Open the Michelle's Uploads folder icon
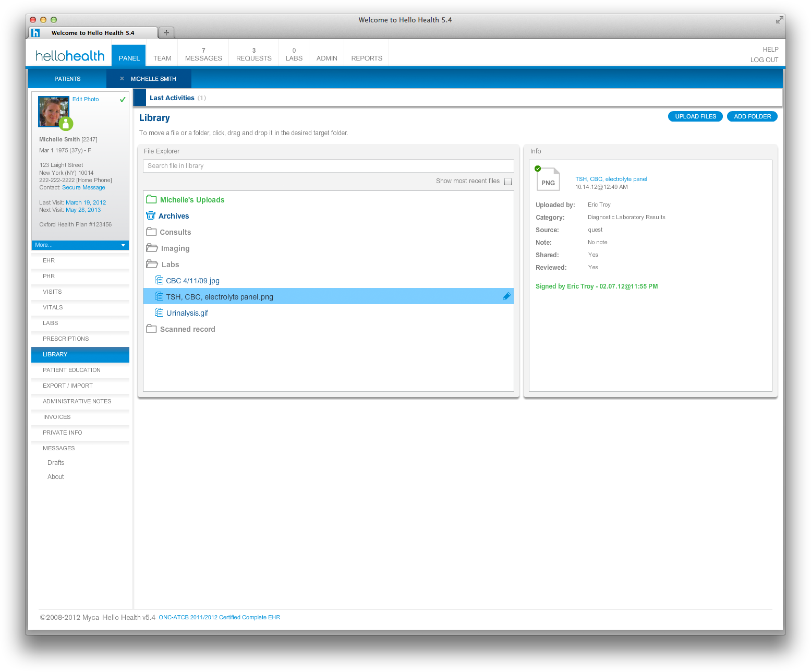This screenshot has width=811, height=672. [x=151, y=199]
